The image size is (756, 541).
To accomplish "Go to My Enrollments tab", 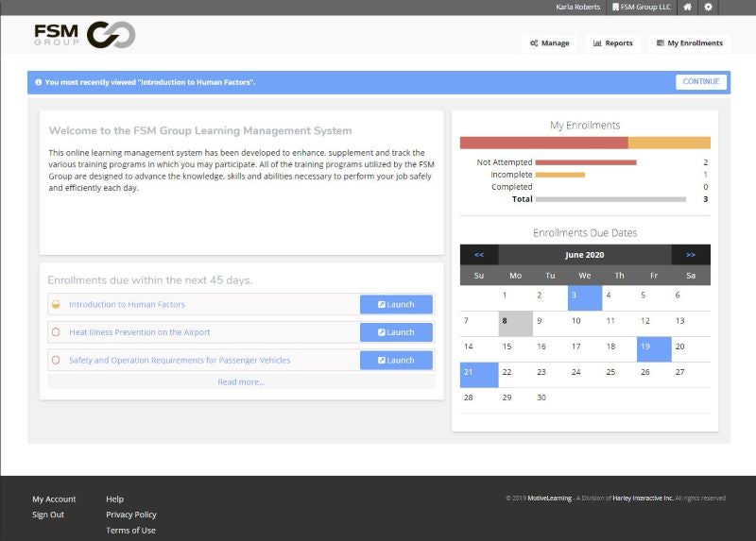I will [x=689, y=42].
